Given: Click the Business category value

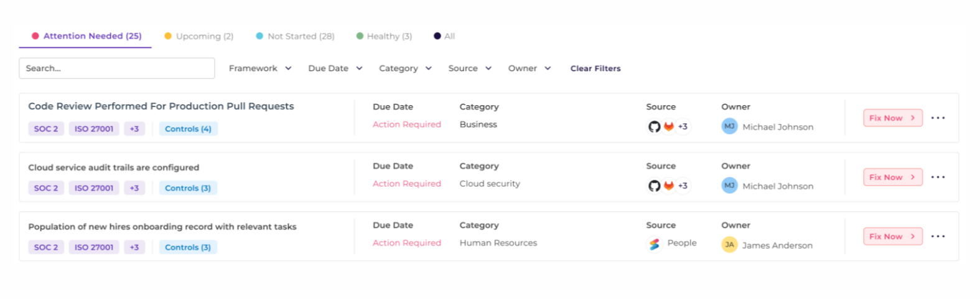Looking at the screenshot, I should 478,125.
